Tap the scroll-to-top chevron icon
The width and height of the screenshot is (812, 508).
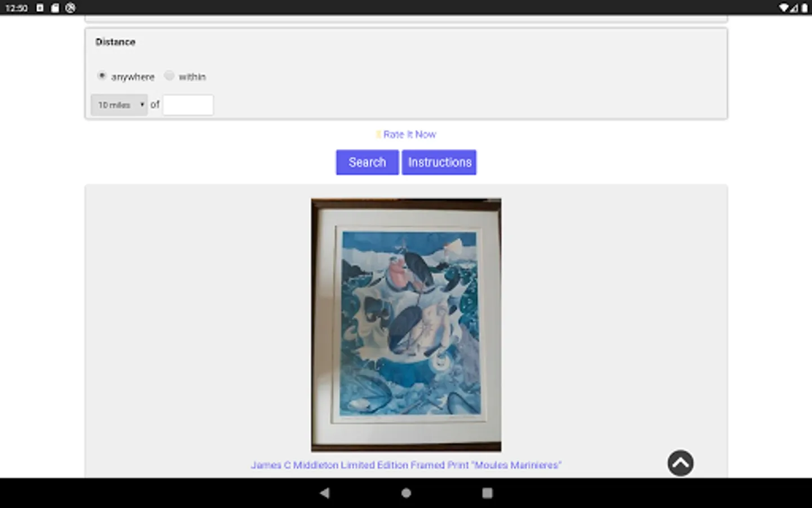pyautogui.click(x=681, y=463)
